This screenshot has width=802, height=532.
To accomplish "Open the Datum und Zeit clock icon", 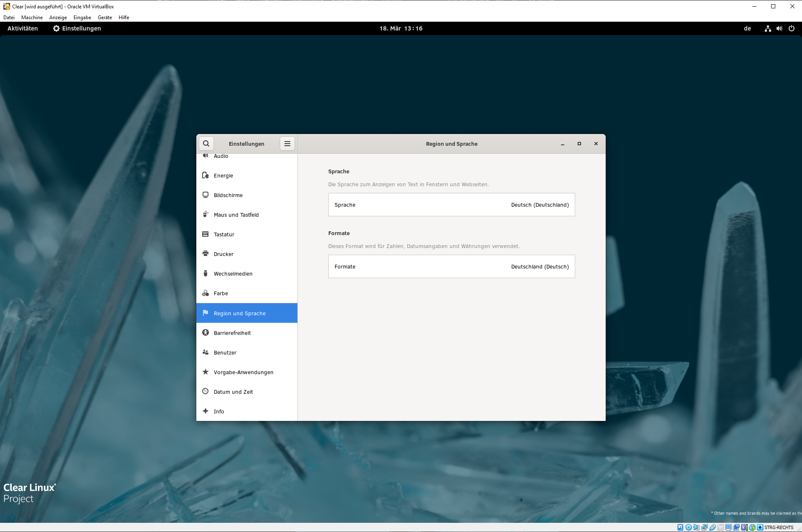I will (x=206, y=392).
